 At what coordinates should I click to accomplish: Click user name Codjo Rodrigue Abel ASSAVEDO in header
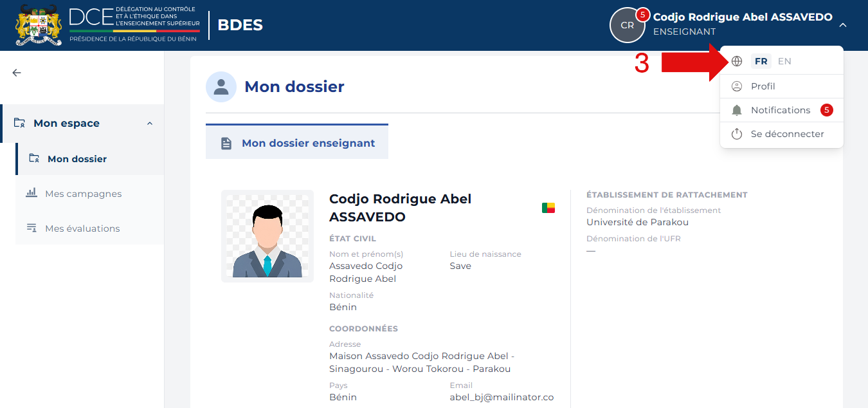point(743,17)
